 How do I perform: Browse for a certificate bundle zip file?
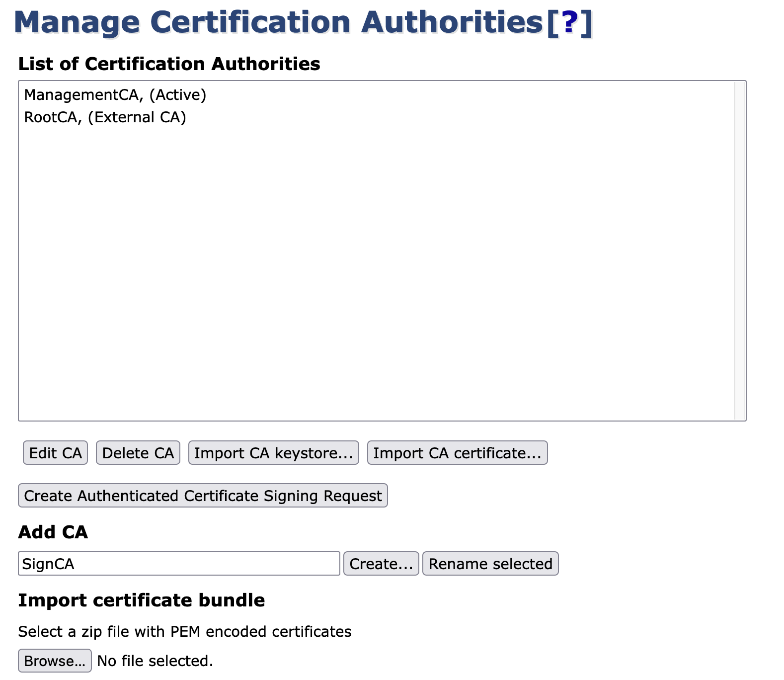click(x=55, y=661)
